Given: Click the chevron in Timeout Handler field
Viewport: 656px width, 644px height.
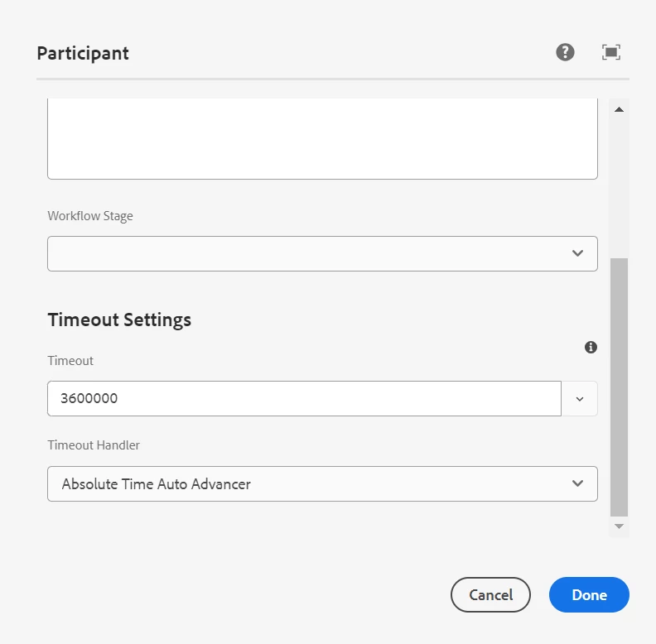Looking at the screenshot, I should point(578,483).
